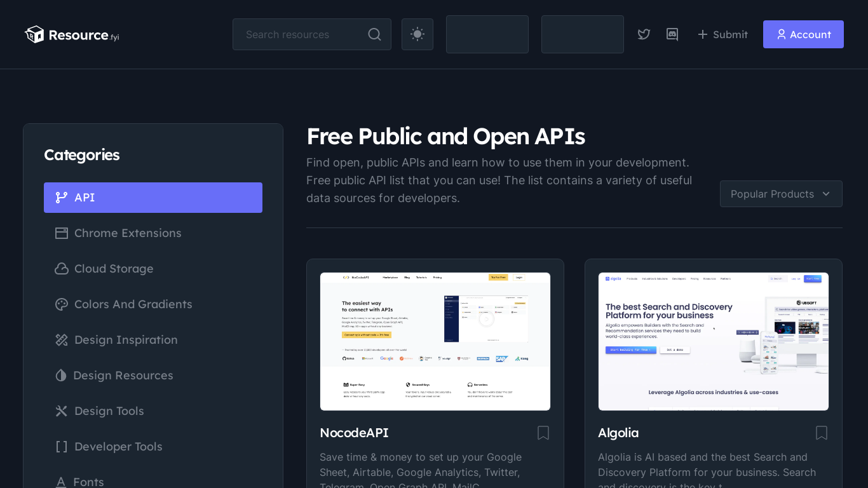The image size is (868, 488).
Task: Open the Popular Products sort dropdown
Action: click(x=780, y=194)
